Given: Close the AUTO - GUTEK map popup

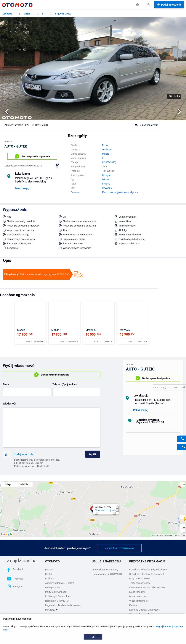Looking at the screenshot, I should [117, 505].
